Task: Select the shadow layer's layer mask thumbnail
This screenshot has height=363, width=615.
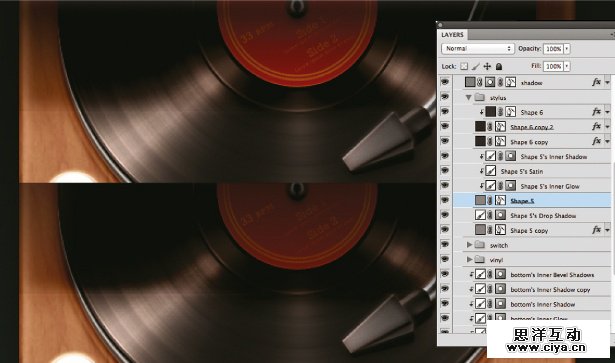Action: 490,82
